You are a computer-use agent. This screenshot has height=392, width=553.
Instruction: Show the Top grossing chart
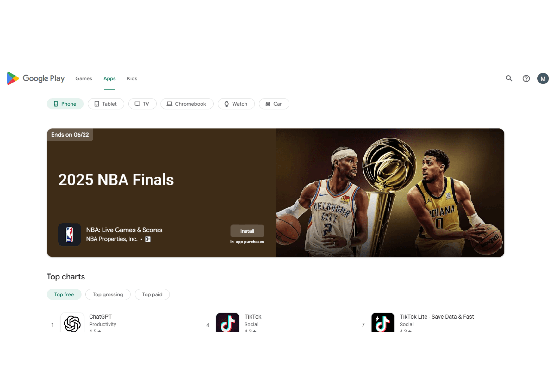(x=108, y=294)
